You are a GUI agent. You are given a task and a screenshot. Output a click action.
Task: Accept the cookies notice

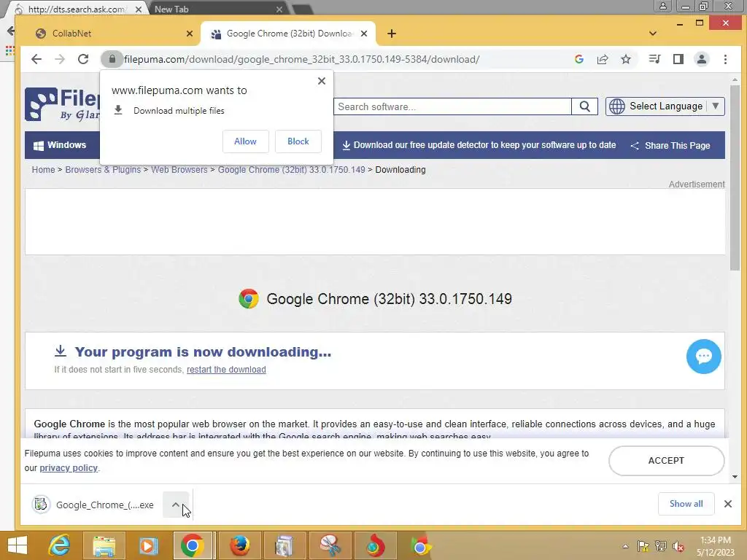click(x=667, y=461)
